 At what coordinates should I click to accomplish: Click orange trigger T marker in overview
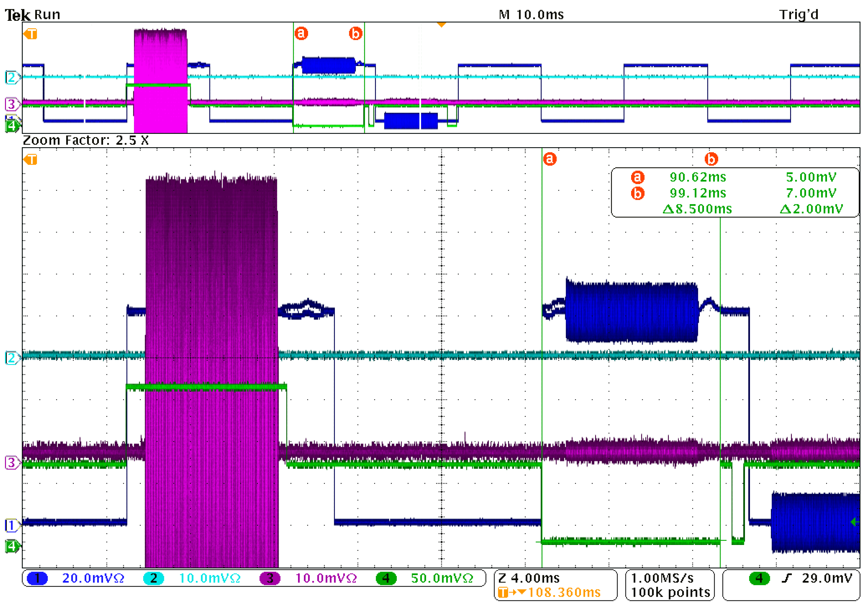[x=30, y=34]
